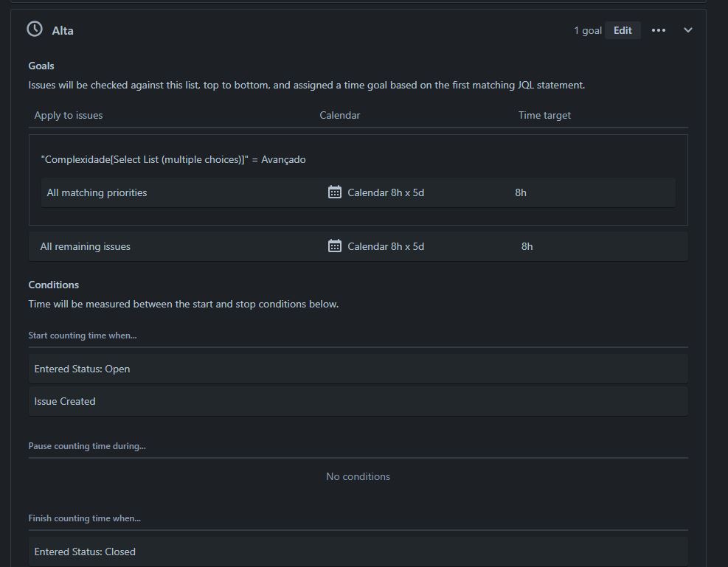Screen dimensions: 728x567
Task: Click the "Apply to issues" column header
Action: 69,116
